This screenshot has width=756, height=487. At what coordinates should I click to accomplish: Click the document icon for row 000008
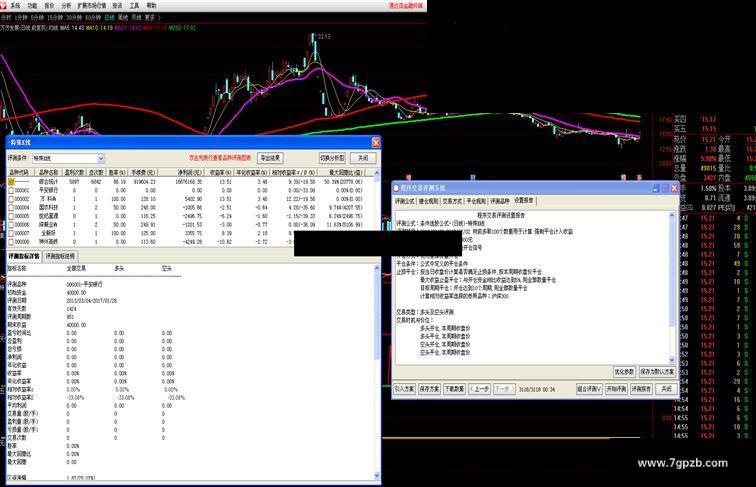(11, 242)
